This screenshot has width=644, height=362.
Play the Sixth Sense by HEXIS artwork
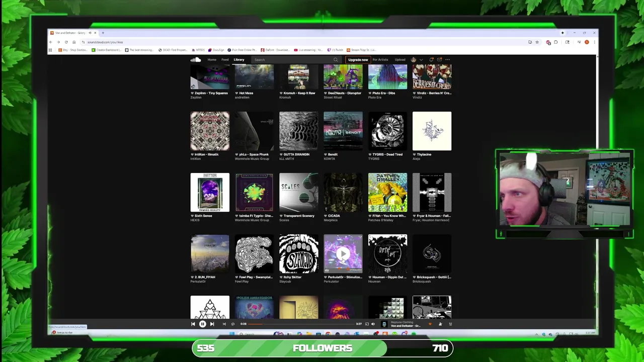point(210,192)
